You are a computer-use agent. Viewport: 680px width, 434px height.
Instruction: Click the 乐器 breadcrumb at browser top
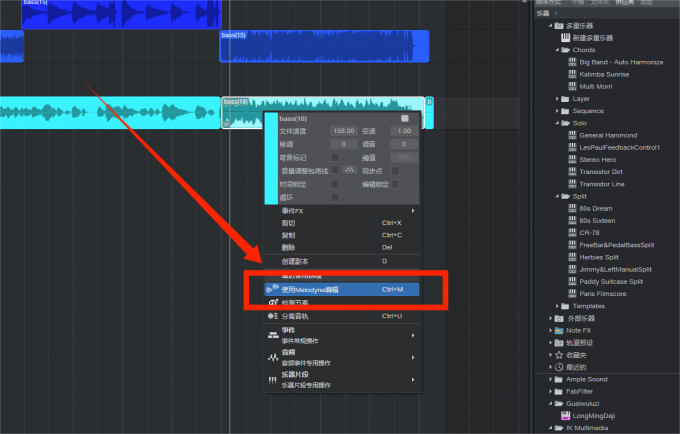point(543,13)
